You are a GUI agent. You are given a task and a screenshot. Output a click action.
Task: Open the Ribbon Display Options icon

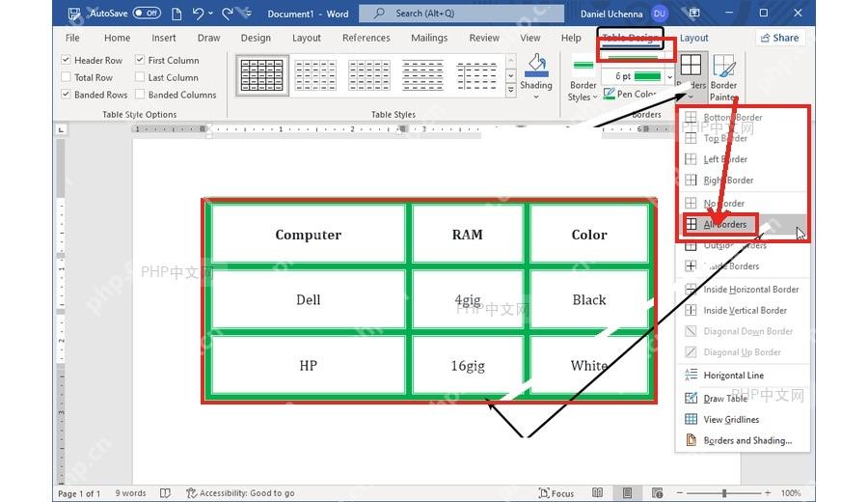(x=694, y=13)
